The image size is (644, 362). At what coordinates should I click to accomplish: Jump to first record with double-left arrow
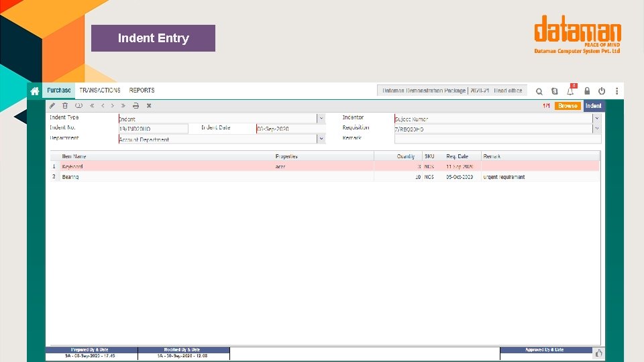click(x=92, y=106)
